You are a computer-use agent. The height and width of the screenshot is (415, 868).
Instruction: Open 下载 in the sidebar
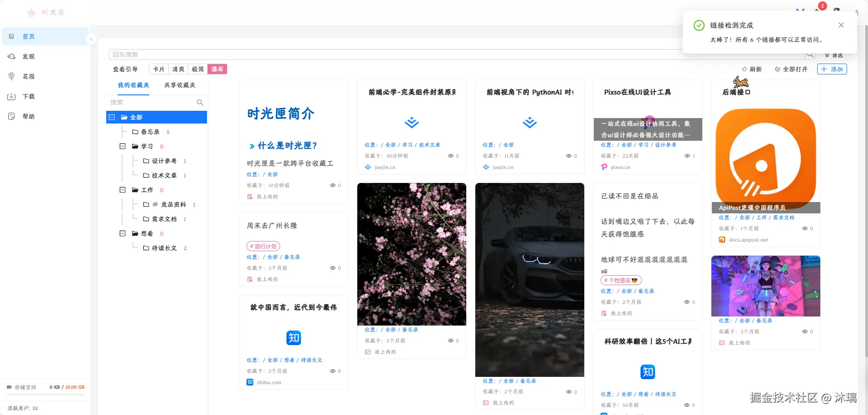(x=45, y=96)
